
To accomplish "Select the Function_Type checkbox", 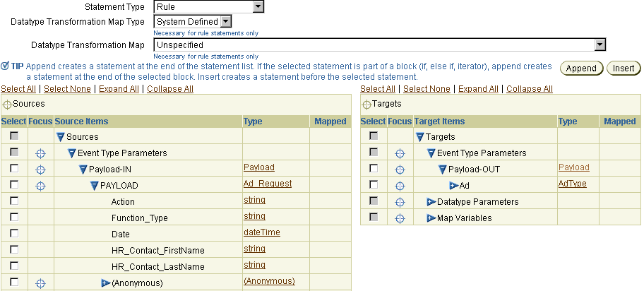I will tap(14, 217).
